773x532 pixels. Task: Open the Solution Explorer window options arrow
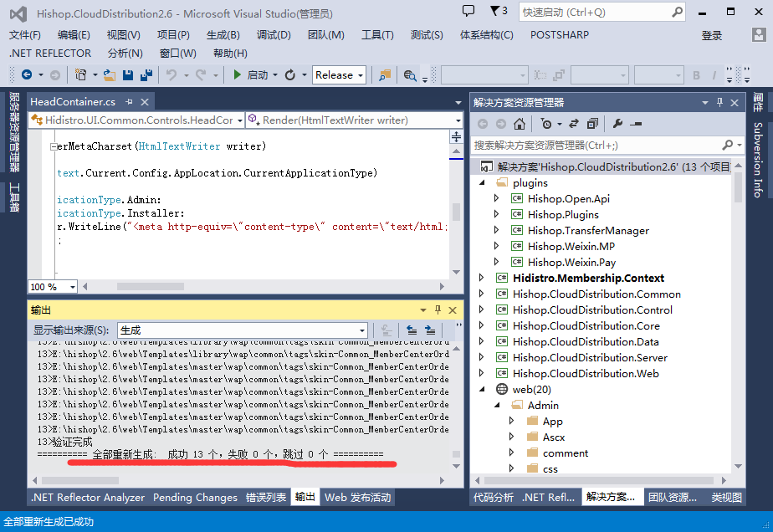click(705, 103)
